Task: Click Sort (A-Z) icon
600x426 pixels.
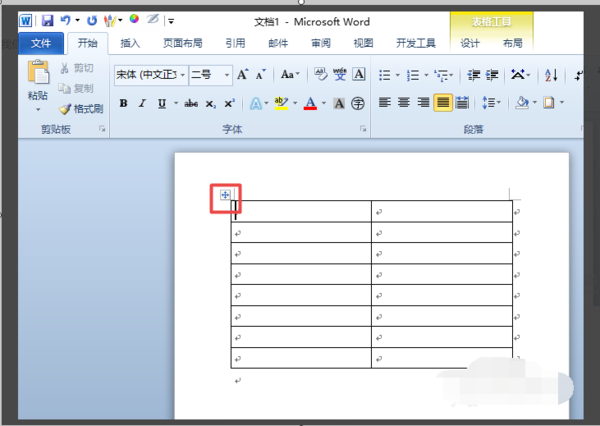Action: point(551,75)
